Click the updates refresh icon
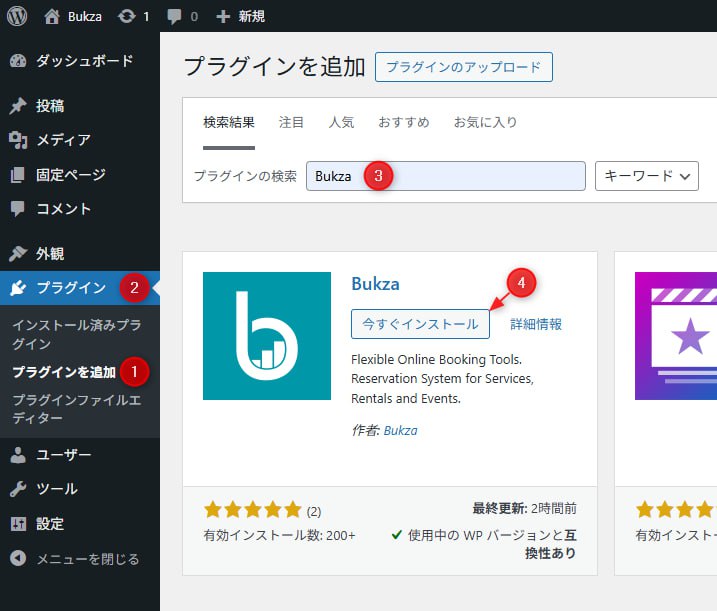Viewport: 717px width, 611px height. point(126,17)
